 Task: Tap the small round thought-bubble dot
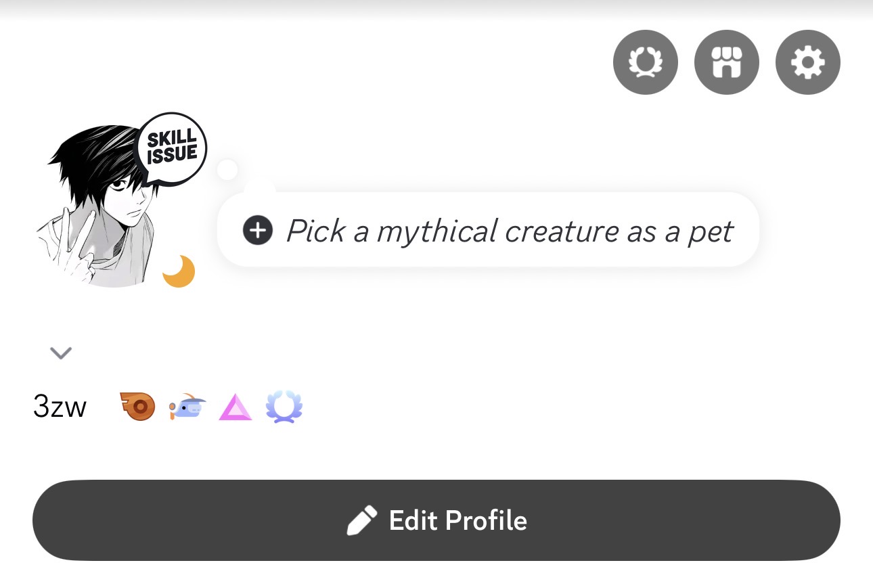point(227,169)
